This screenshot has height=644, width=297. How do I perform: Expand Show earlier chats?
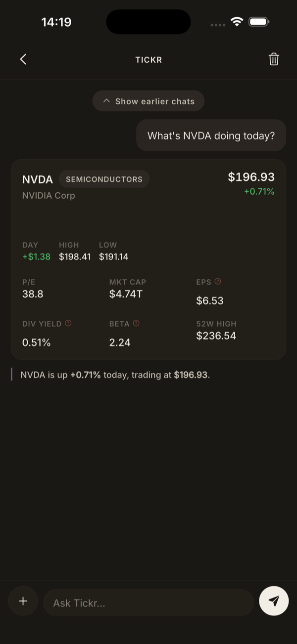point(148,101)
